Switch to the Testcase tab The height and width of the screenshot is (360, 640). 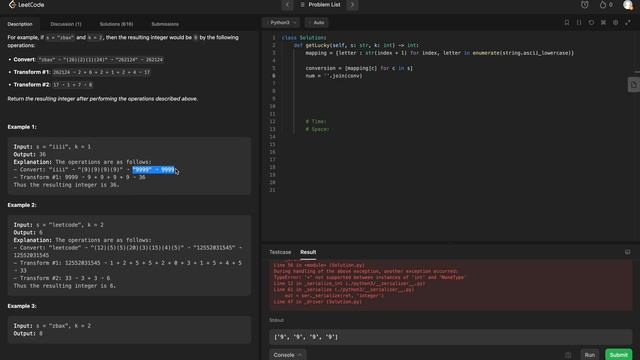tap(280, 252)
